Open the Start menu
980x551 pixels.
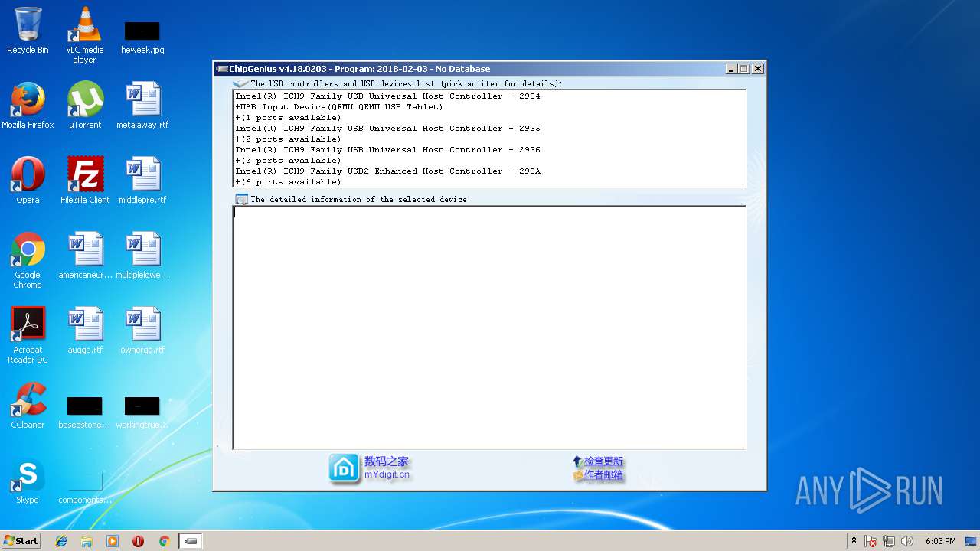[21, 541]
